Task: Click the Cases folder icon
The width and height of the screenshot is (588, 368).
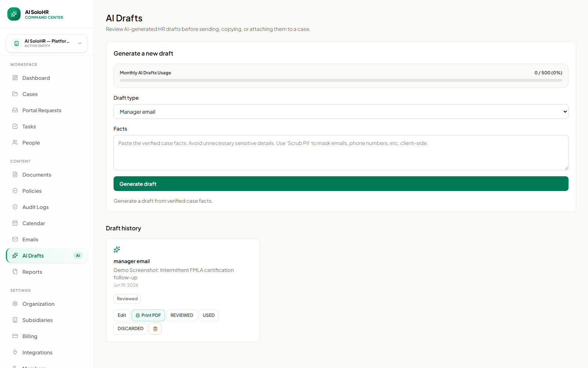Action: click(15, 94)
